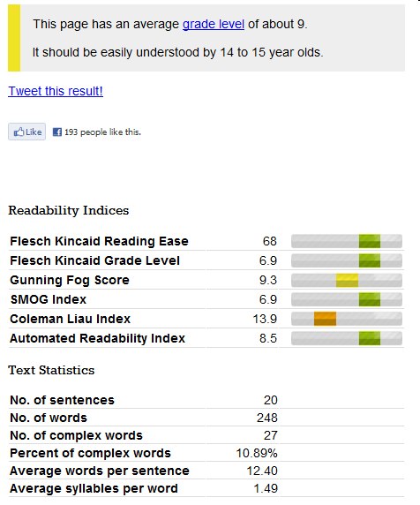The height and width of the screenshot is (505, 420).
Task: Click the Automated Readability Index bar
Action: tap(347, 338)
